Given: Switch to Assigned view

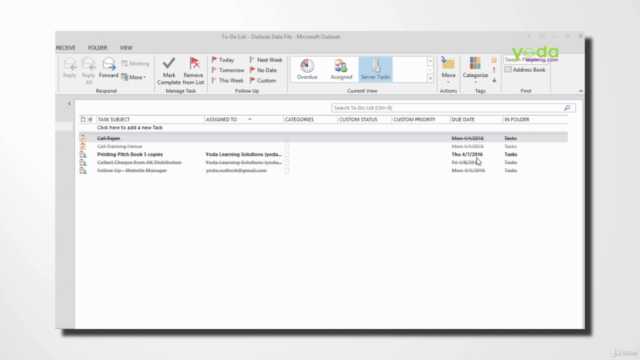Looking at the screenshot, I should pyautogui.click(x=341, y=69).
